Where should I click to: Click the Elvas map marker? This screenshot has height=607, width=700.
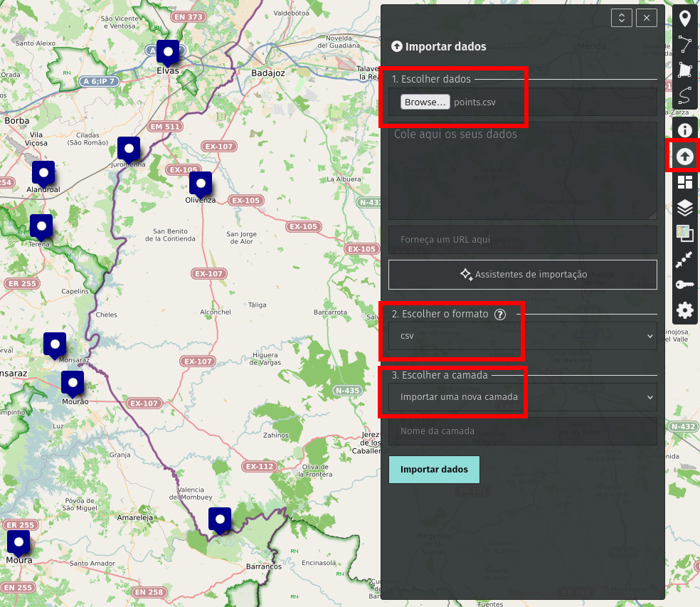pyautogui.click(x=168, y=53)
